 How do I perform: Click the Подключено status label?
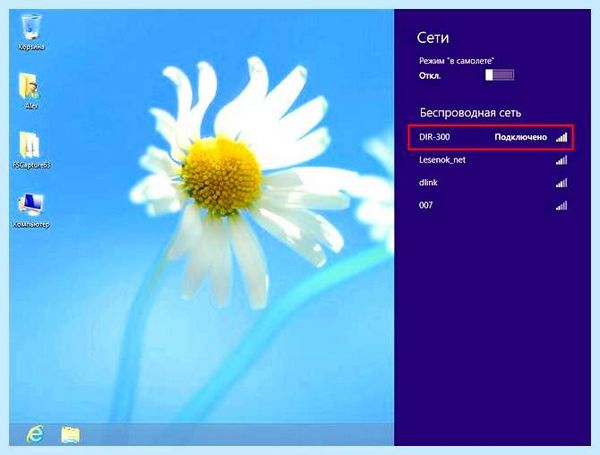coord(521,137)
